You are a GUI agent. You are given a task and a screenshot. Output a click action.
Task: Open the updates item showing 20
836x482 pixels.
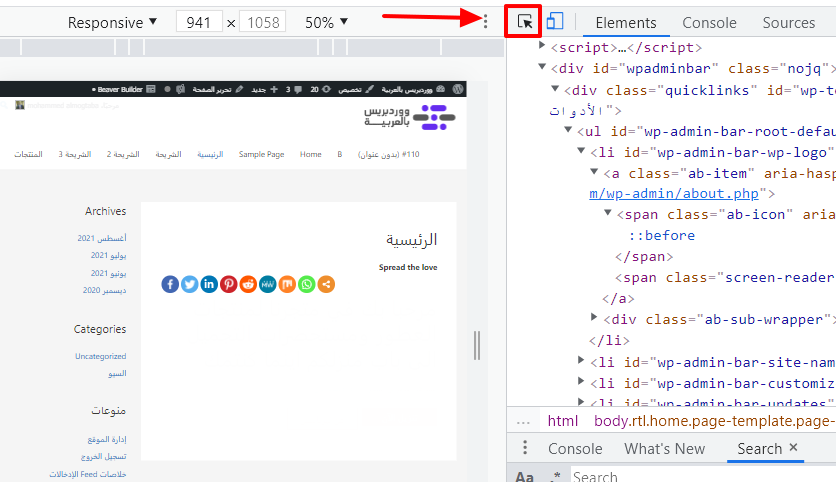pos(321,89)
